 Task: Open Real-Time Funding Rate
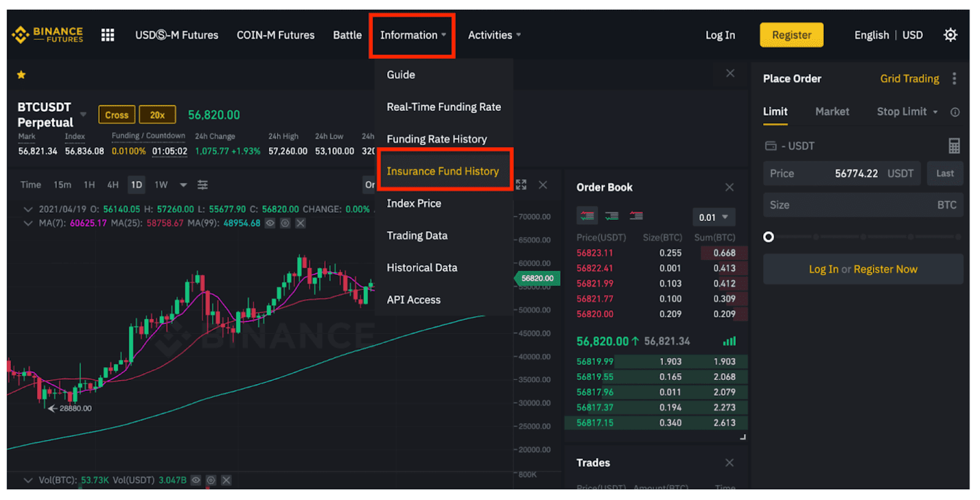(x=444, y=107)
